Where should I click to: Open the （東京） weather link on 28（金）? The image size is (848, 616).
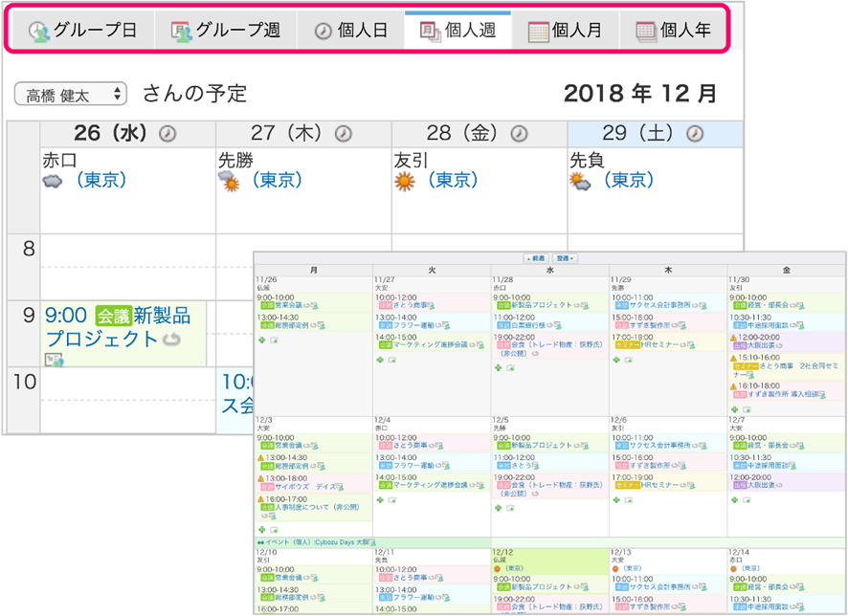click(x=453, y=180)
